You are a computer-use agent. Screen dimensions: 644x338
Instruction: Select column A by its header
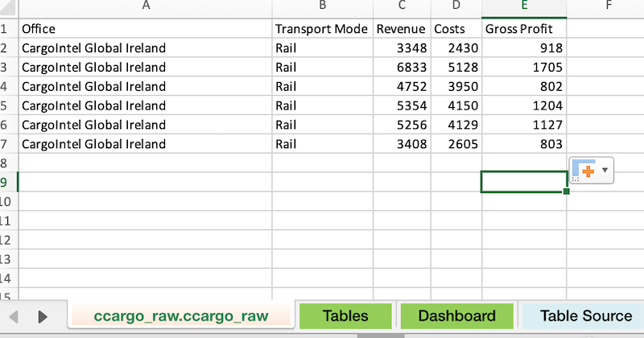(x=145, y=6)
